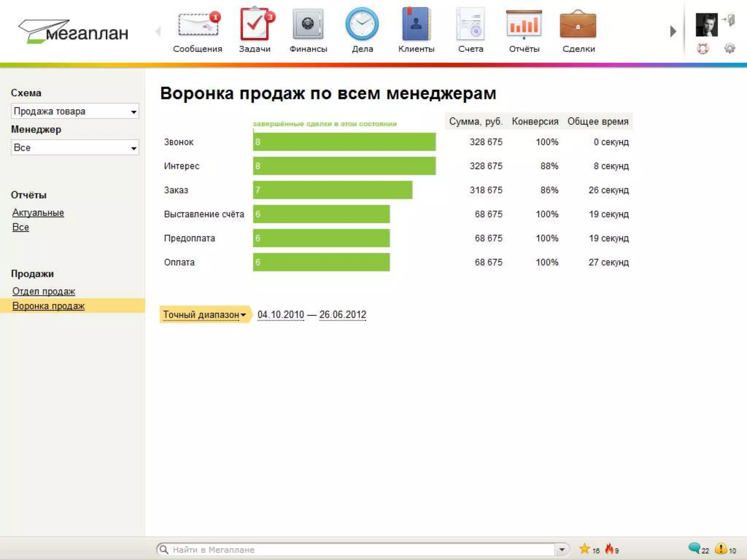Click the "Актуальные" reports link
The height and width of the screenshot is (560, 747).
pyautogui.click(x=38, y=213)
